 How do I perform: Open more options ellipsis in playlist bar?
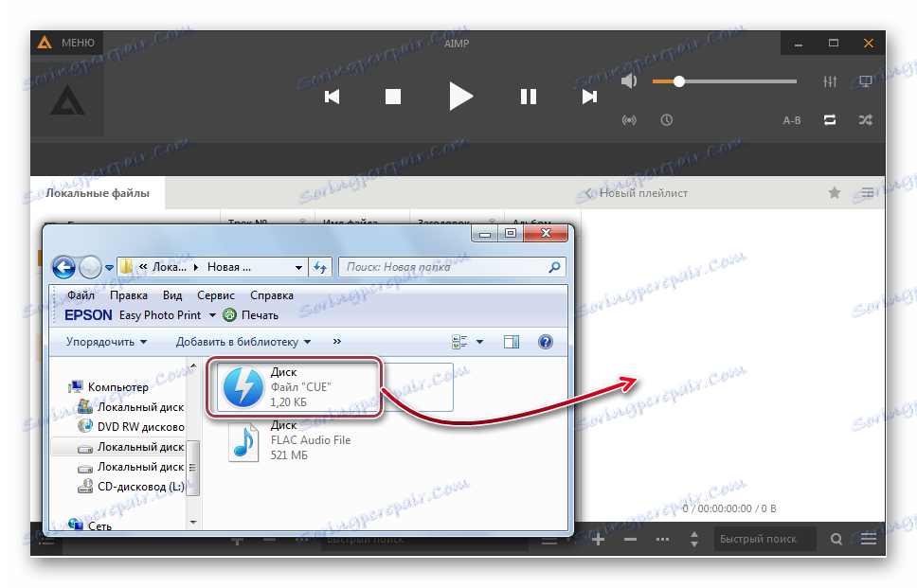pos(662,539)
